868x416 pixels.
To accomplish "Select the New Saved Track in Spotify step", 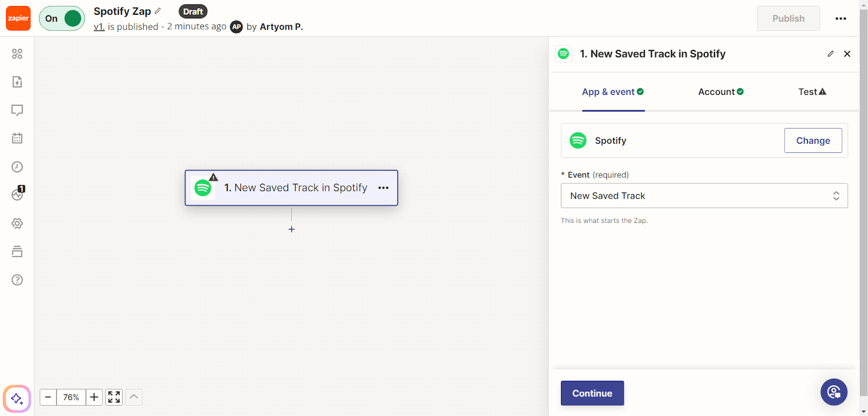I will 291,188.
